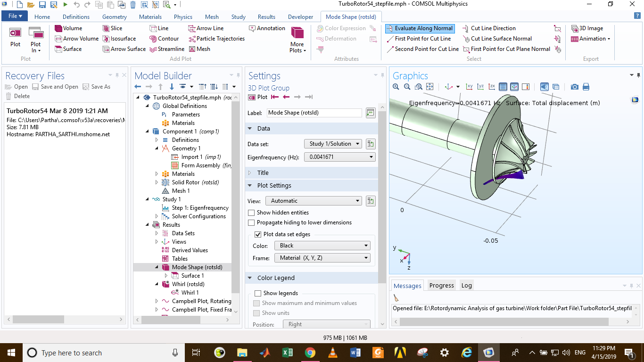Open the Color dropdown set to Black
644x362 pixels.
coord(322,246)
